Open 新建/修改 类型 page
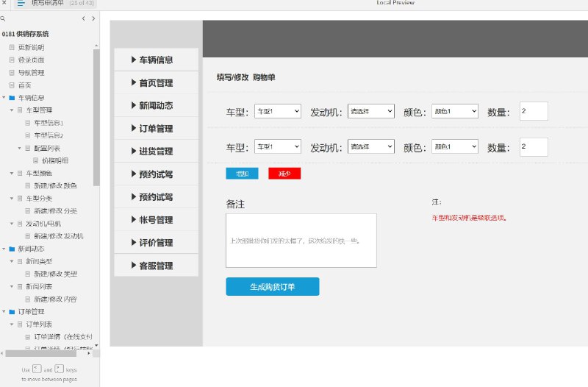588x387 pixels. tap(55, 274)
